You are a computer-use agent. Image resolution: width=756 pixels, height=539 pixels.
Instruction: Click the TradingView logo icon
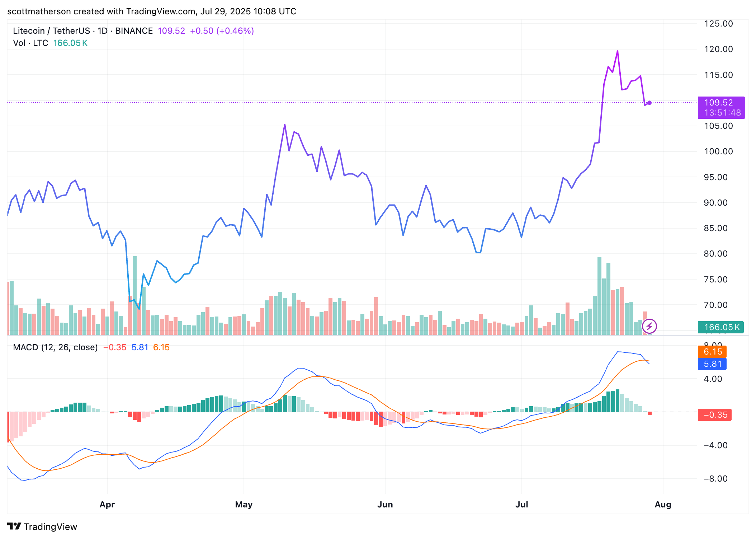pos(14,526)
